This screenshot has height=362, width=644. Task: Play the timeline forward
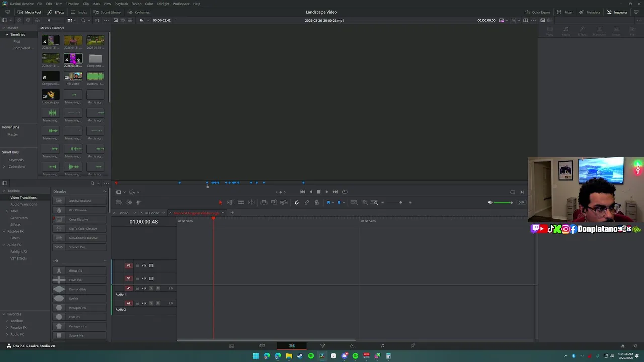[x=326, y=192]
